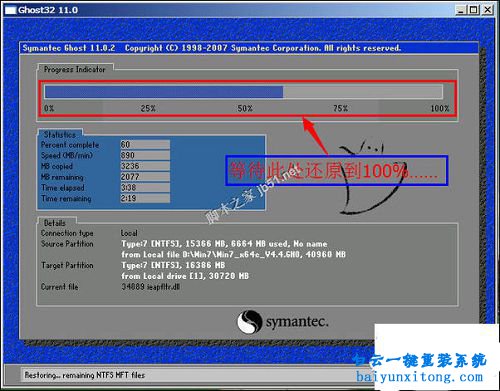500x391 pixels.
Task: Click the MB copied value 3236
Action: pyautogui.click(x=145, y=166)
